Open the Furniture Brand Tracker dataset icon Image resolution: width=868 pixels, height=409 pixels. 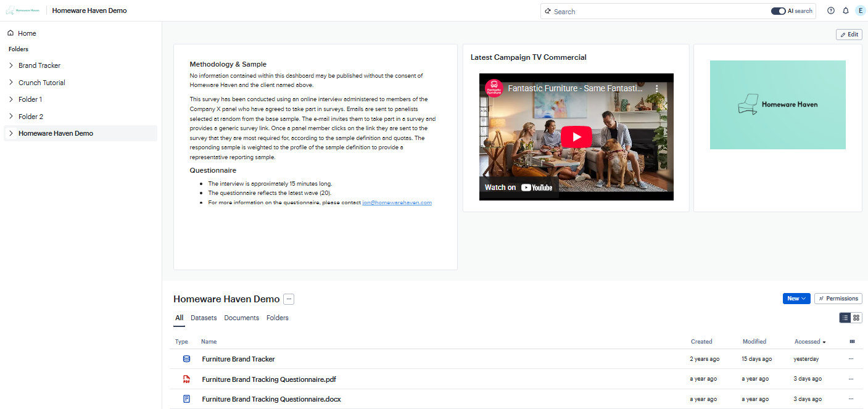coord(186,358)
